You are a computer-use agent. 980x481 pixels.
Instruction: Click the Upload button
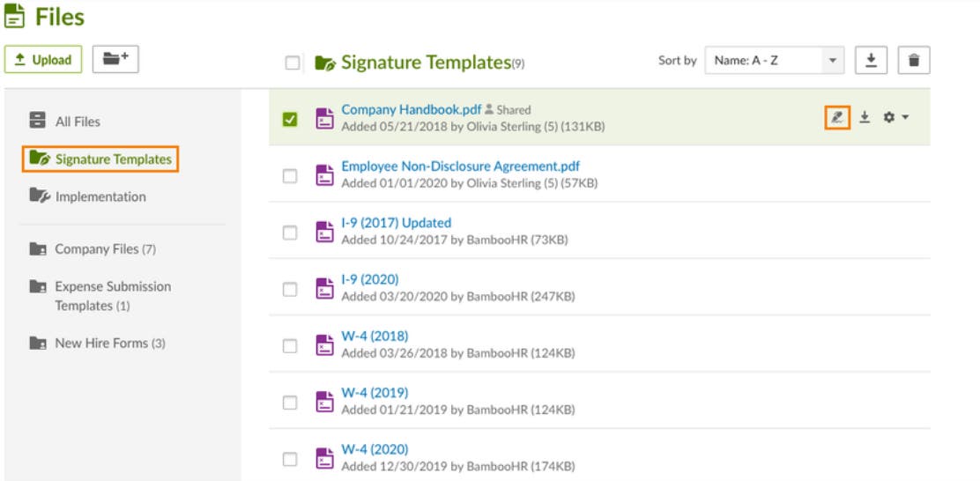[43, 59]
